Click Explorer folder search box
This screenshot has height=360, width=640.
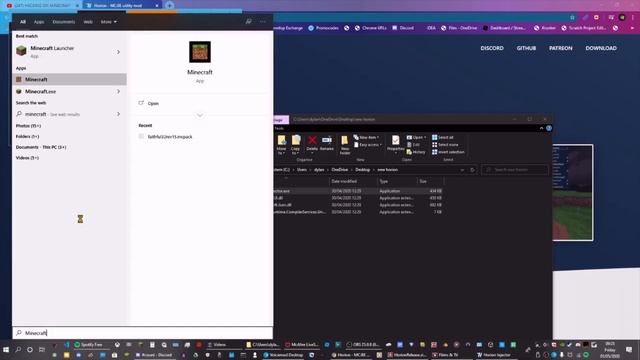tap(515, 170)
